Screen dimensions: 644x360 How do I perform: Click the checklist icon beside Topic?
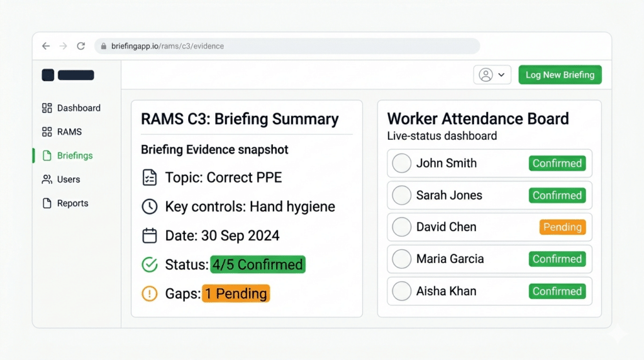150,177
